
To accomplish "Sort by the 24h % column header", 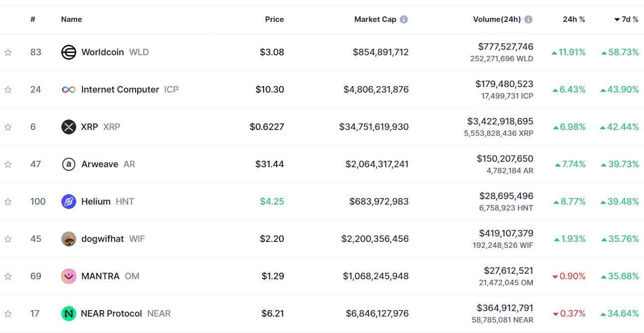I will pyautogui.click(x=574, y=19).
